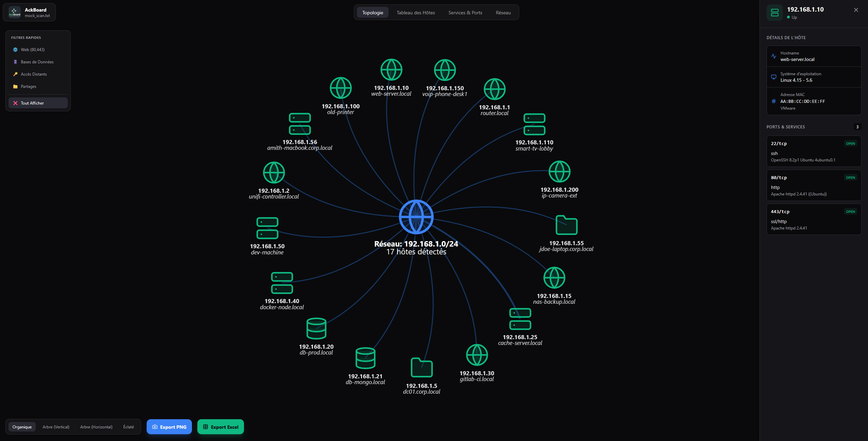Click the OPEN badge on 22/tcp
This screenshot has height=441, width=868.
[850, 144]
